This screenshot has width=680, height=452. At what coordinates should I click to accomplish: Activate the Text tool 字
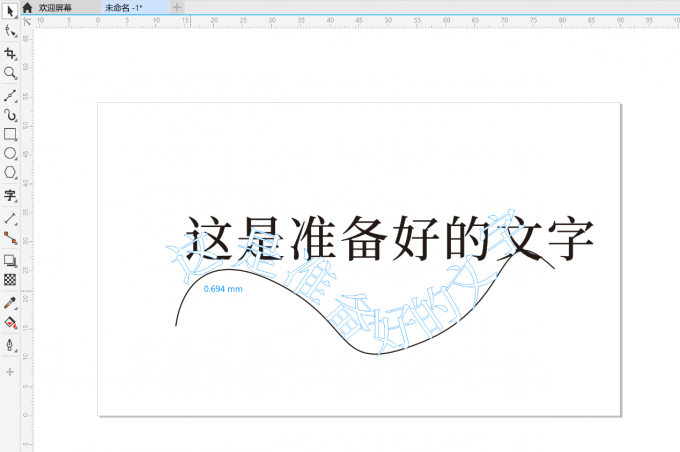click(10, 195)
